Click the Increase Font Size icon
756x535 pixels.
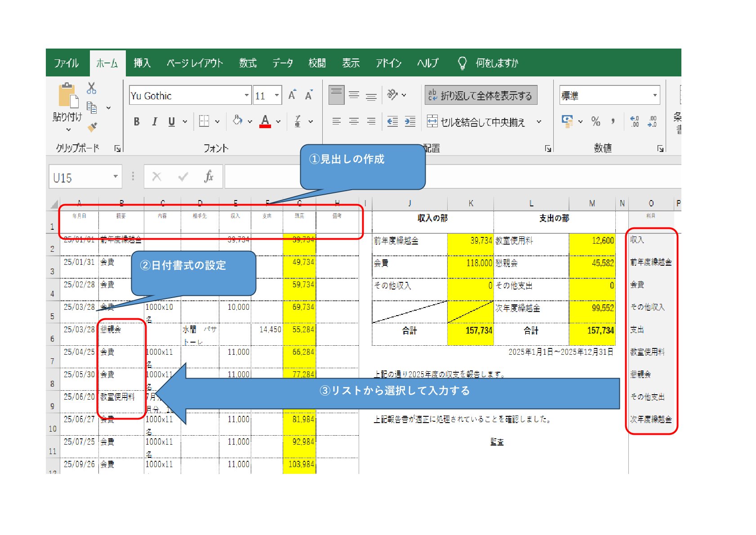point(292,95)
